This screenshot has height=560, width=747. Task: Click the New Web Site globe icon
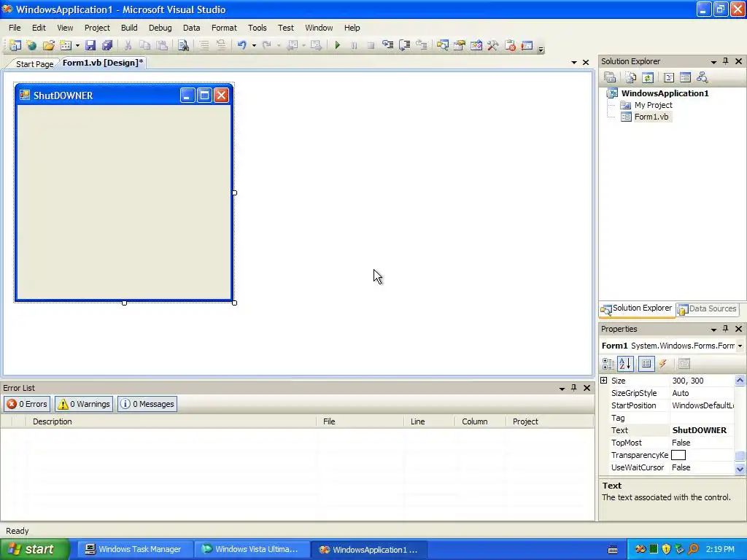[x=31, y=45]
